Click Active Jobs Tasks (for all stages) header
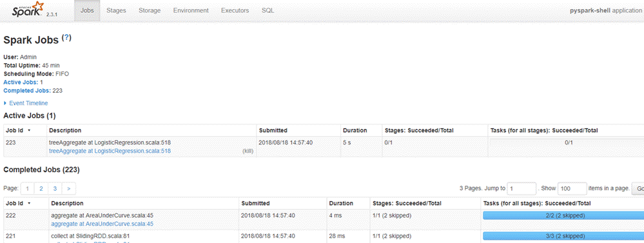This screenshot has width=644, height=243. coord(544,131)
